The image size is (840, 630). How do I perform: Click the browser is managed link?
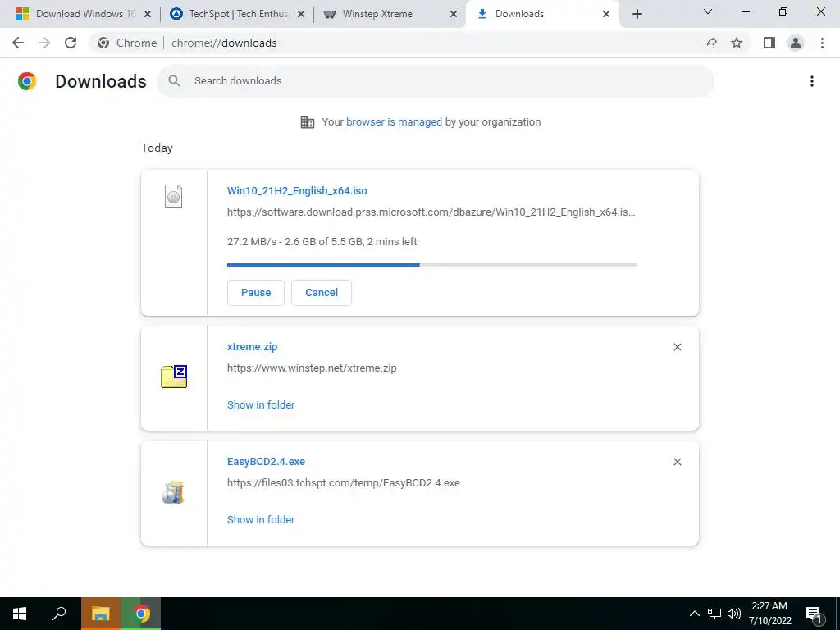[394, 121]
